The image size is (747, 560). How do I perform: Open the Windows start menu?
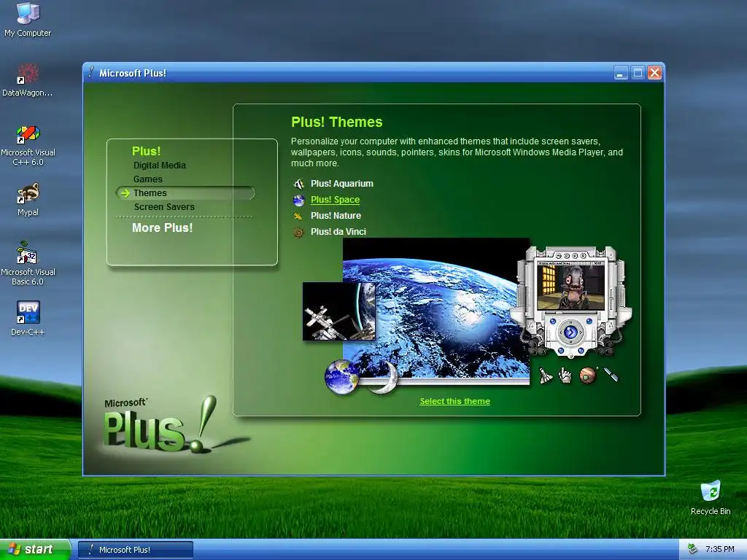coord(35,549)
